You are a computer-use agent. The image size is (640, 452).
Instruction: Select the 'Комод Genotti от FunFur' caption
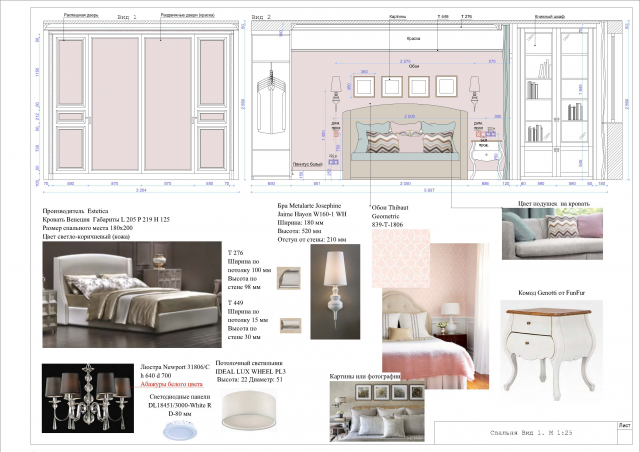pyautogui.click(x=551, y=293)
